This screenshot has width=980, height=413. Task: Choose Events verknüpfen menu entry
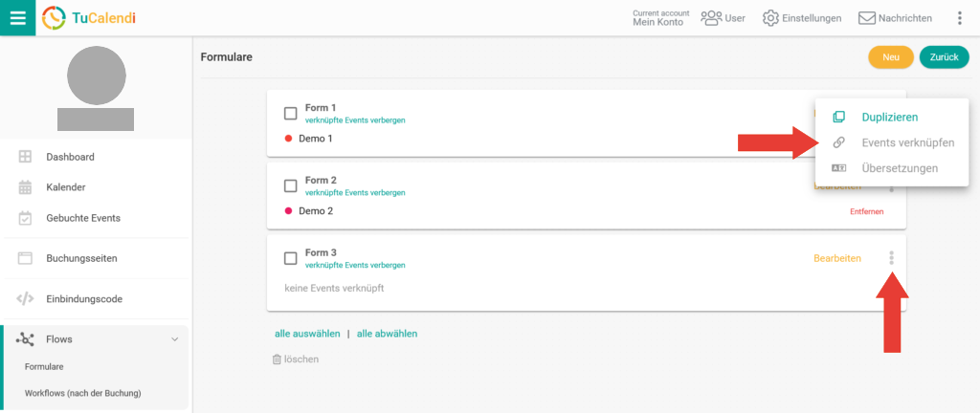[907, 142]
